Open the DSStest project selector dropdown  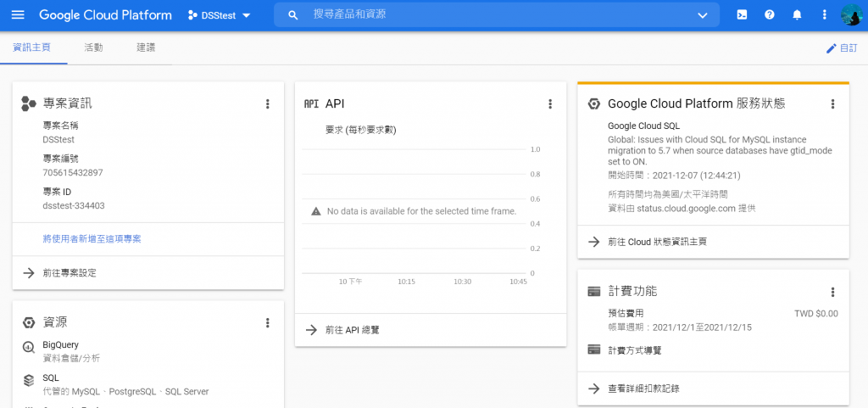click(x=220, y=15)
